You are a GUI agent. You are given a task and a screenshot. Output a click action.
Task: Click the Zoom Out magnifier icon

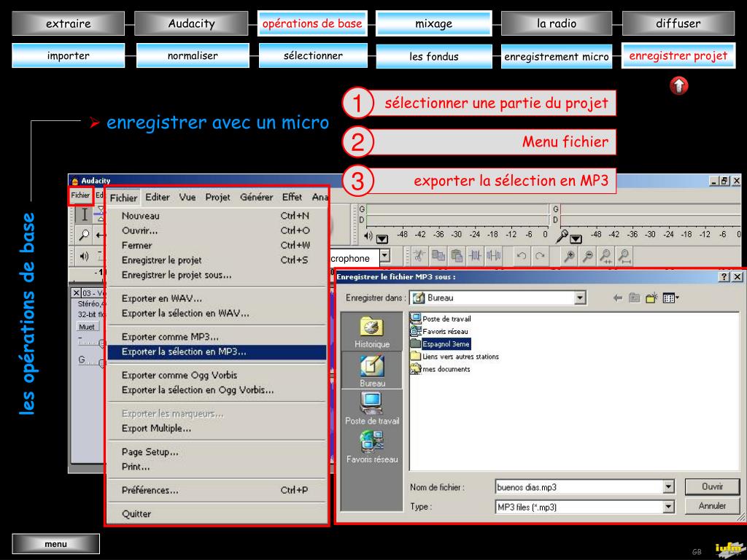point(587,256)
